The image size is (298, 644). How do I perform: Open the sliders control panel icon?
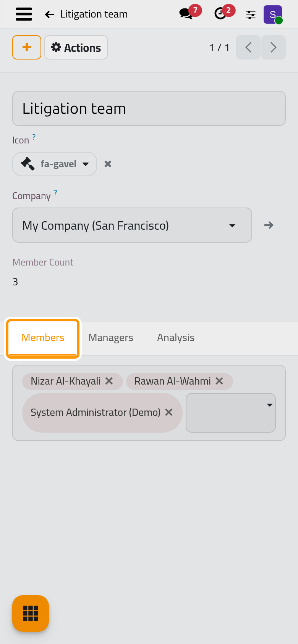251,14
